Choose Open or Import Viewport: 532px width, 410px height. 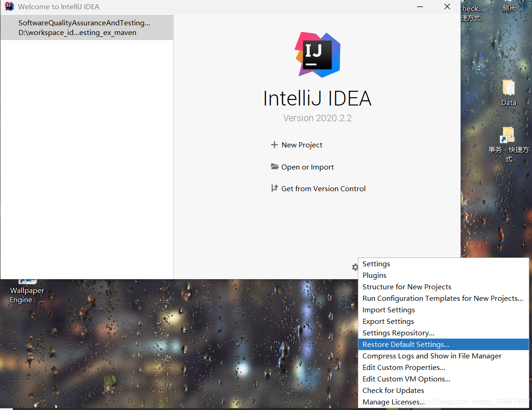click(302, 167)
